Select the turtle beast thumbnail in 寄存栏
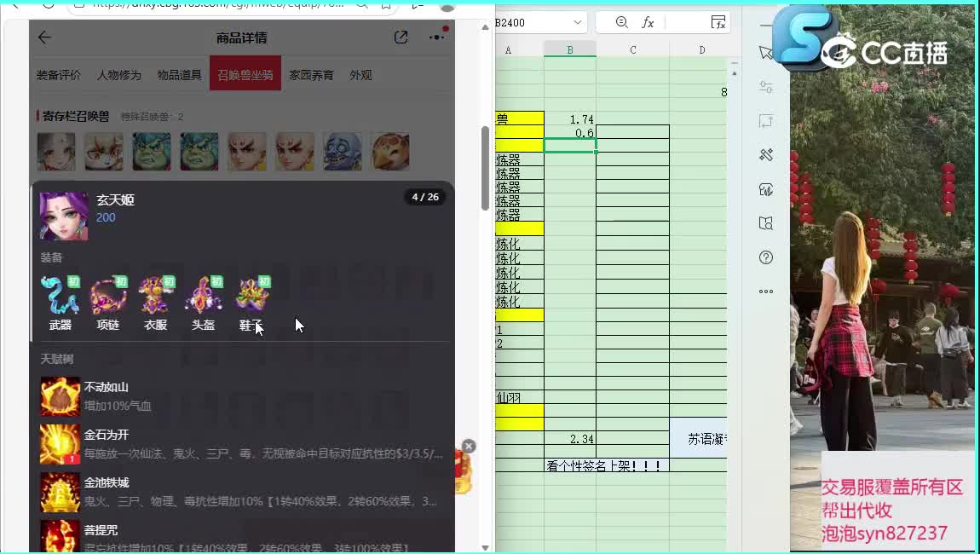 (390, 152)
